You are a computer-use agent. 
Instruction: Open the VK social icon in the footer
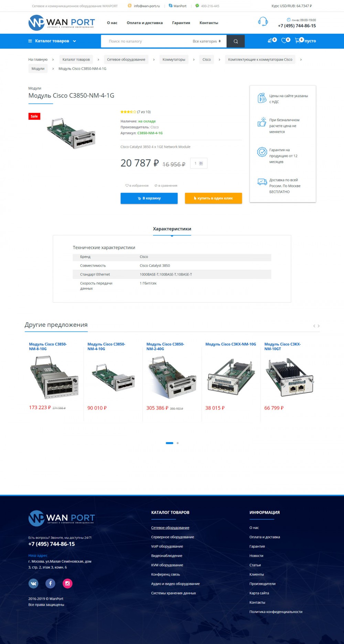click(33, 583)
